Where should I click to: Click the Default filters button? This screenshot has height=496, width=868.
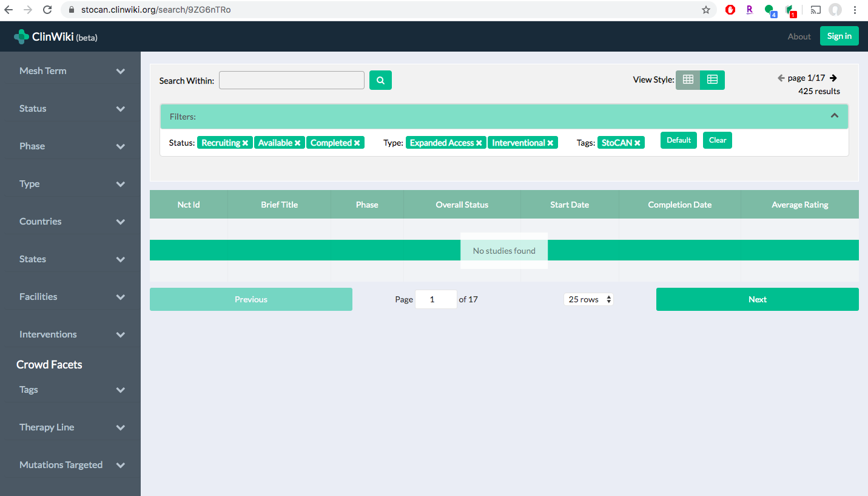[679, 140]
